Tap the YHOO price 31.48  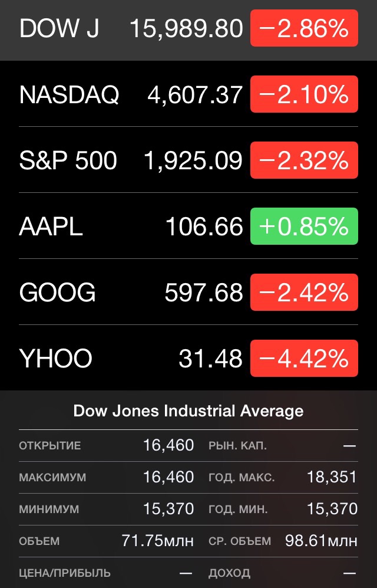pos(210,359)
